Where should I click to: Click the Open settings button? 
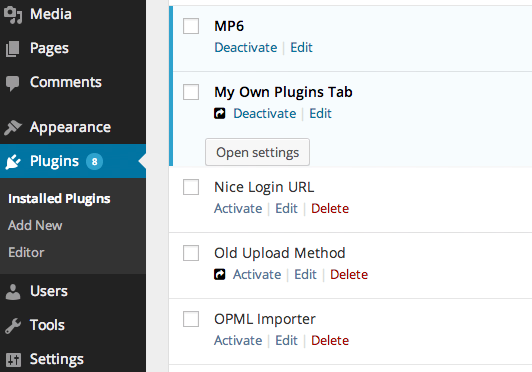tap(258, 152)
